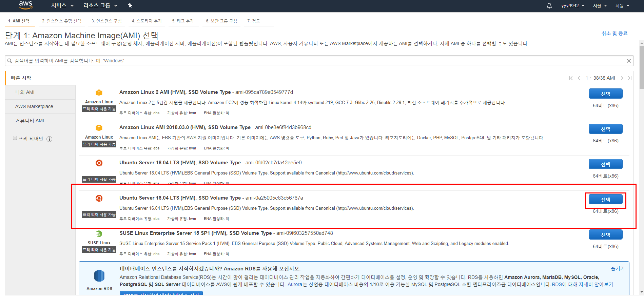Enable the 프리 티어만 checkbox
Screen dimensions: 644x308
tap(15, 138)
